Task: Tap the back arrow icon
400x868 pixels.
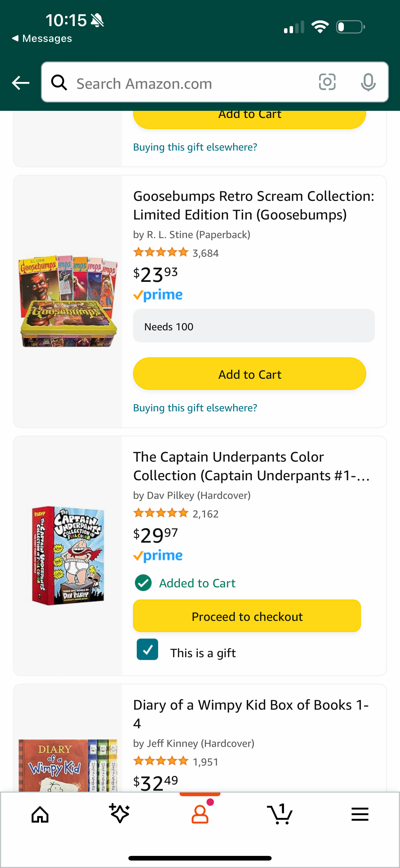Action: click(x=20, y=83)
